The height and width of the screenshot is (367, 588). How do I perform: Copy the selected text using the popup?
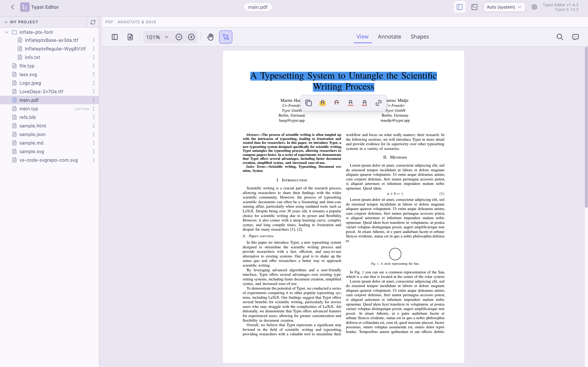(x=309, y=103)
